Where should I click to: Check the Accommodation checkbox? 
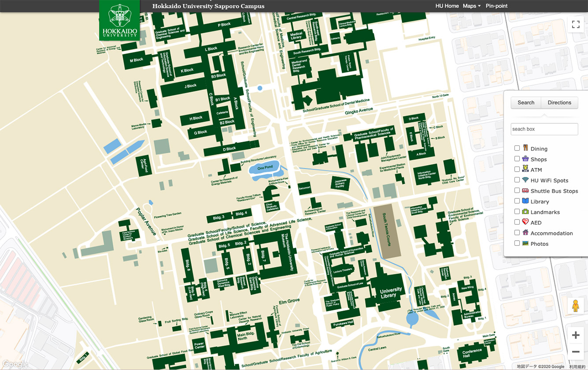click(517, 233)
